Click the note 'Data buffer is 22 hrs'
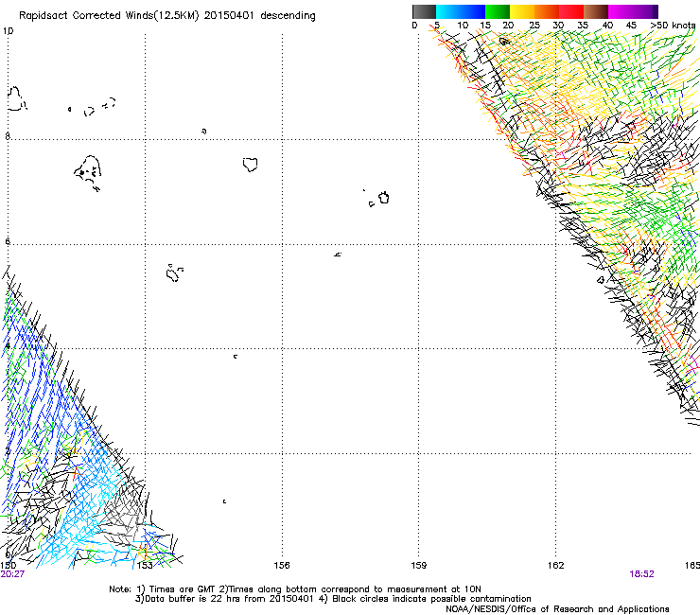 (192, 599)
